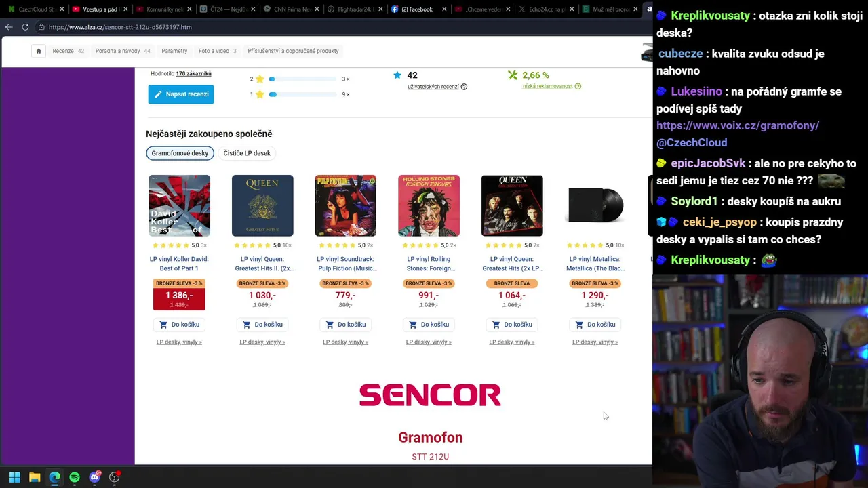Open the home icon in the product navigation
Viewport: 868px width, 488px height.
pyautogui.click(x=39, y=51)
